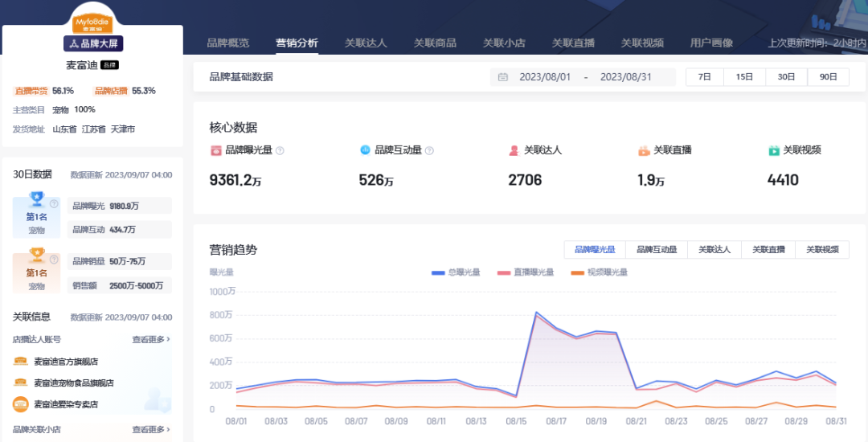Click the 关联视频 video icon
Viewport: 868px width, 442px height.
(774, 150)
